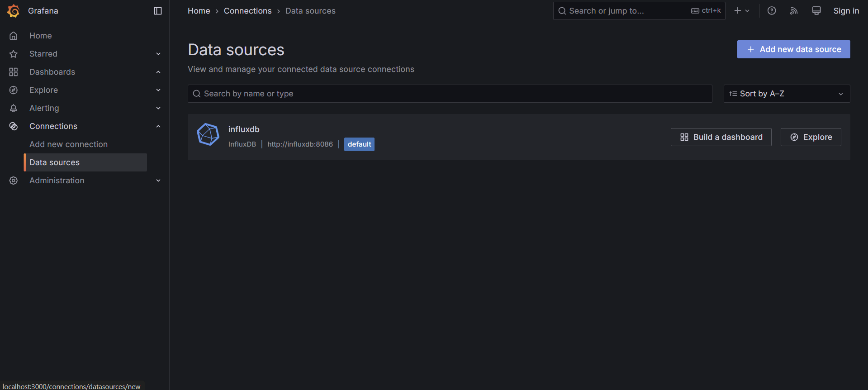868x390 pixels.
Task: Click the search icon in data source filter
Action: [x=197, y=94]
